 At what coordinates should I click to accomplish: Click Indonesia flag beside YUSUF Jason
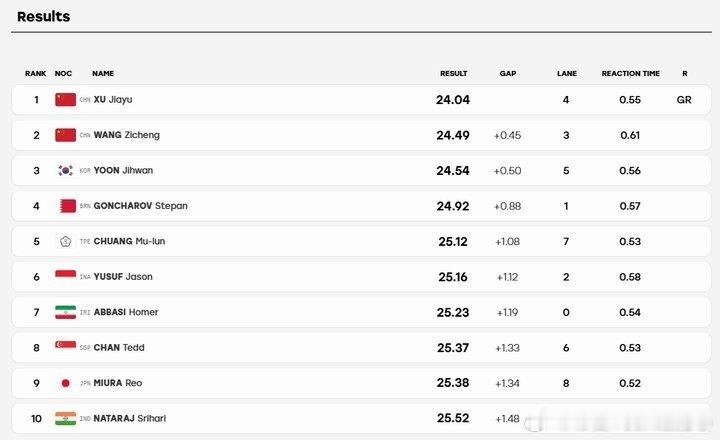click(x=65, y=275)
